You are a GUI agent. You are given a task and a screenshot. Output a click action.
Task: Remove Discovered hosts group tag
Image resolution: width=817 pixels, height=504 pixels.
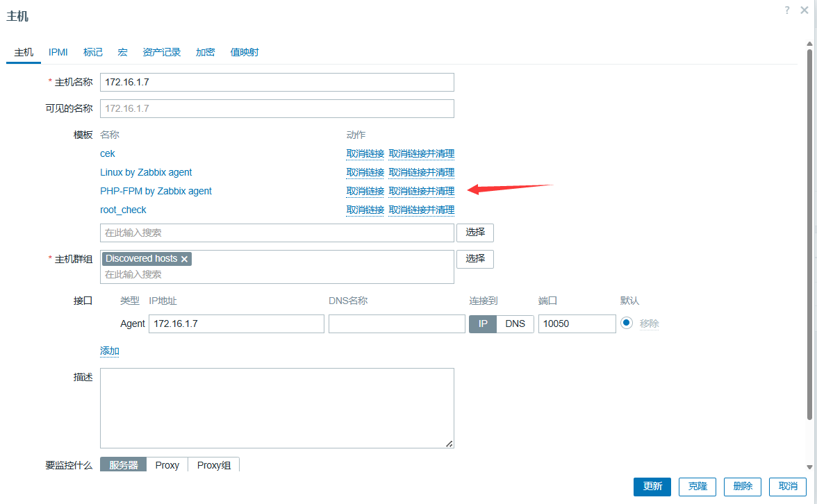pyautogui.click(x=185, y=259)
